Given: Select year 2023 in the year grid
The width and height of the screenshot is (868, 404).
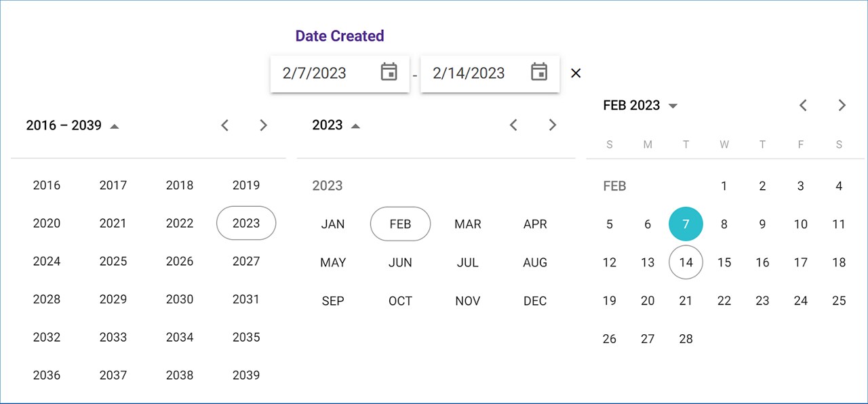Looking at the screenshot, I should pyautogui.click(x=246, y=223).
